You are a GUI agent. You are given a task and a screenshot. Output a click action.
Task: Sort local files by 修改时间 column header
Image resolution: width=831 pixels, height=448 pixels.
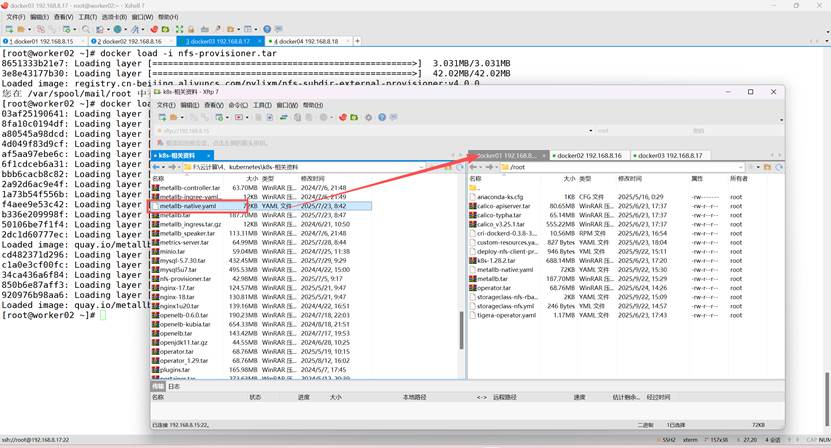click(x=312, y=179)
